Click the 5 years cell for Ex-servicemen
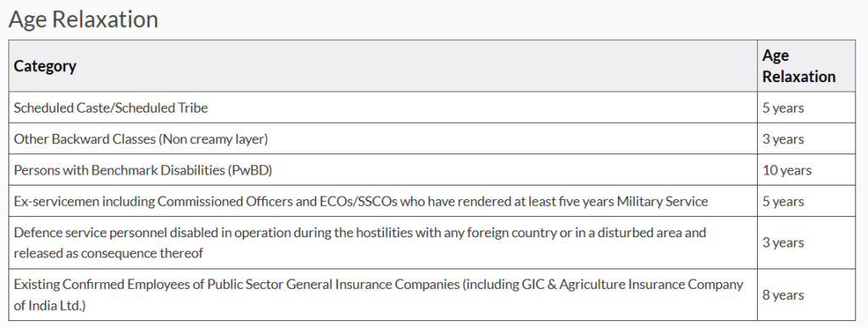 pos(782,202)
